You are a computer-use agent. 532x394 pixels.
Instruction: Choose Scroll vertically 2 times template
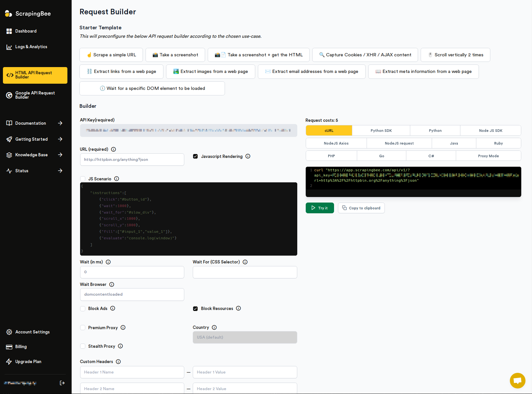(x=455, y=55)
